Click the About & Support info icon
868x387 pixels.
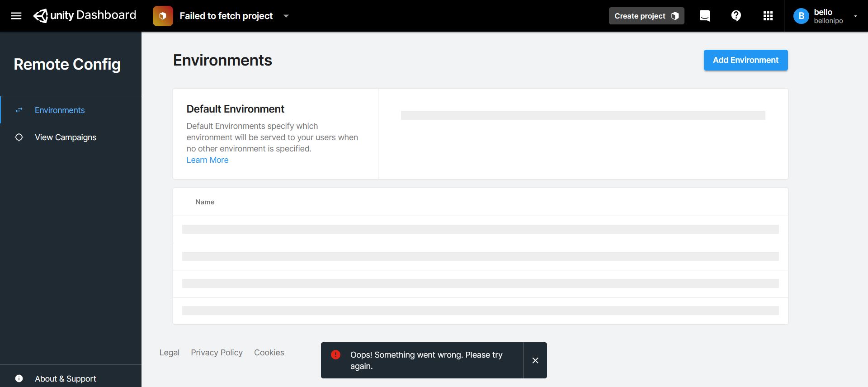(19, 378)
